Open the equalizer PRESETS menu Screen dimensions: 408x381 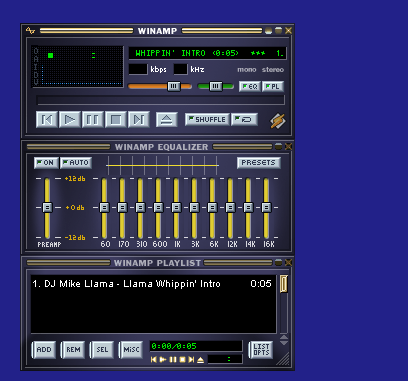(x=259, y=163)
